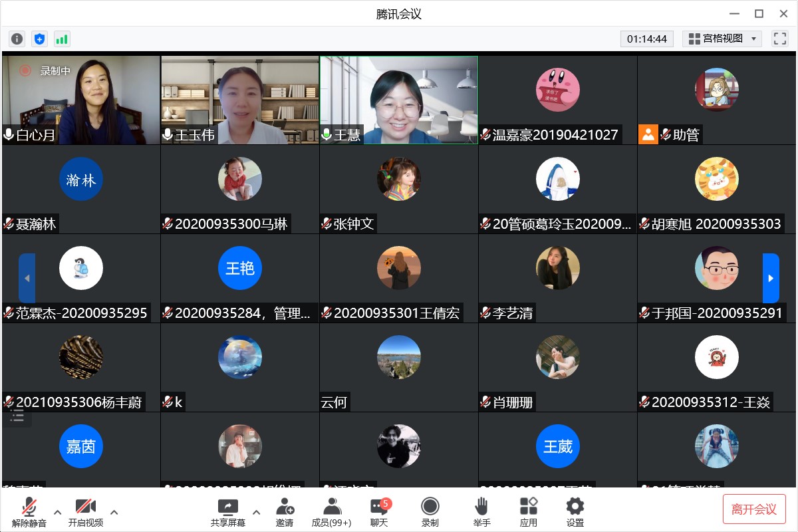The image size is (798, 532).
Task: Click Leave Meeting (离开会议) button
Action: click(754, 509)
